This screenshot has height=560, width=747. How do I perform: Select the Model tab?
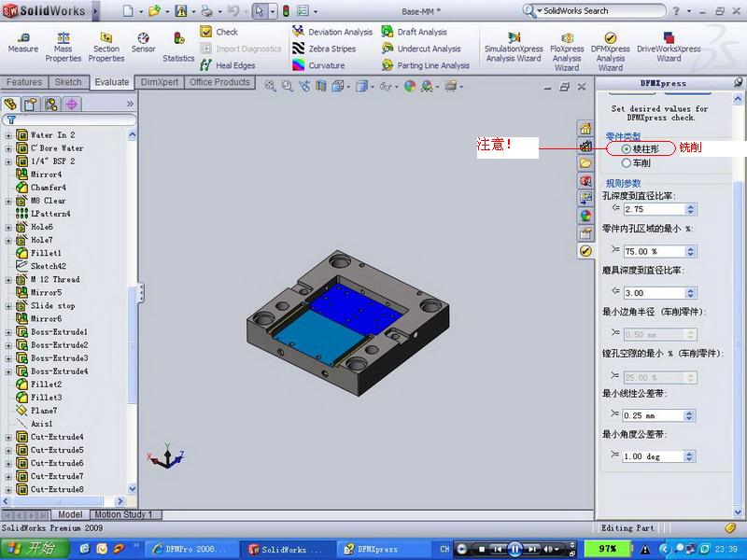pyautogui.click(x=70, y=514)
